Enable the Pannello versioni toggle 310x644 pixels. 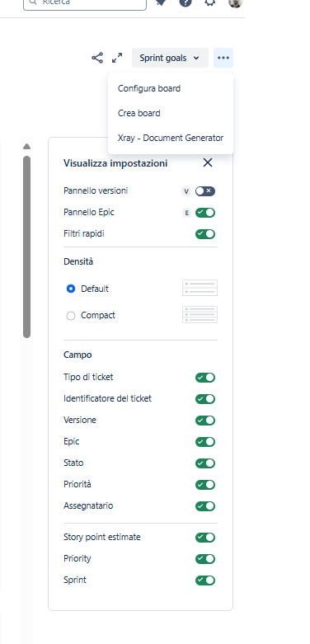[x=205, y=191]
